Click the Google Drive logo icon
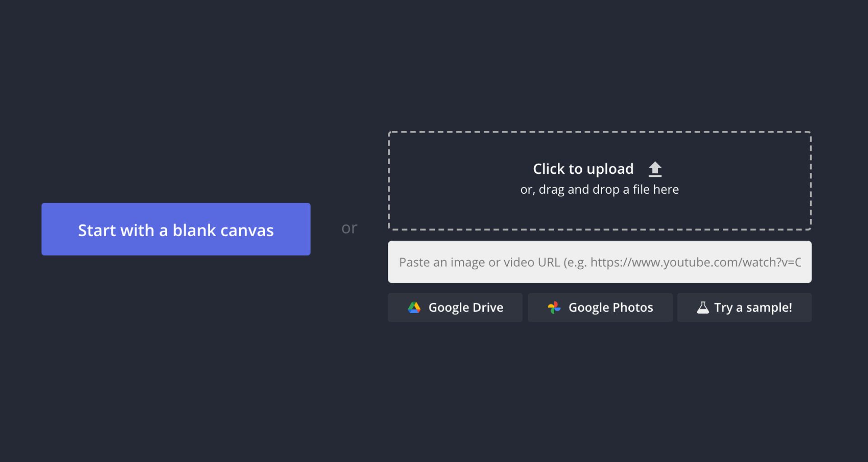The width and height of the screenshot is (868, 462). tap(414, 308)
